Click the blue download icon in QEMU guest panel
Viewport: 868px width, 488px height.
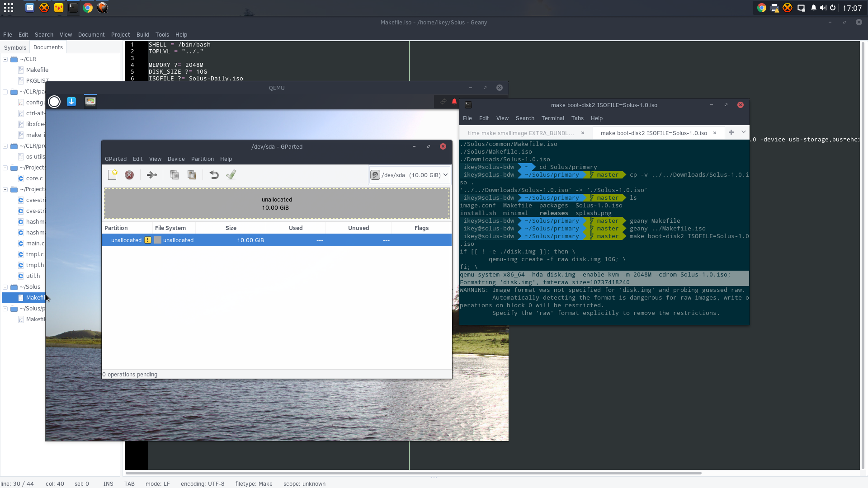pos(71,102)
